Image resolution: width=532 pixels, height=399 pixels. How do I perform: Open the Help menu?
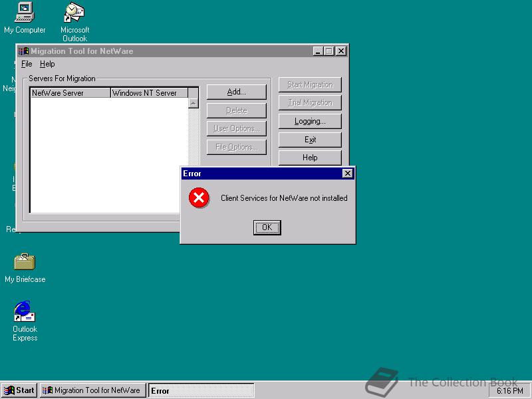[x=47, y=64]
